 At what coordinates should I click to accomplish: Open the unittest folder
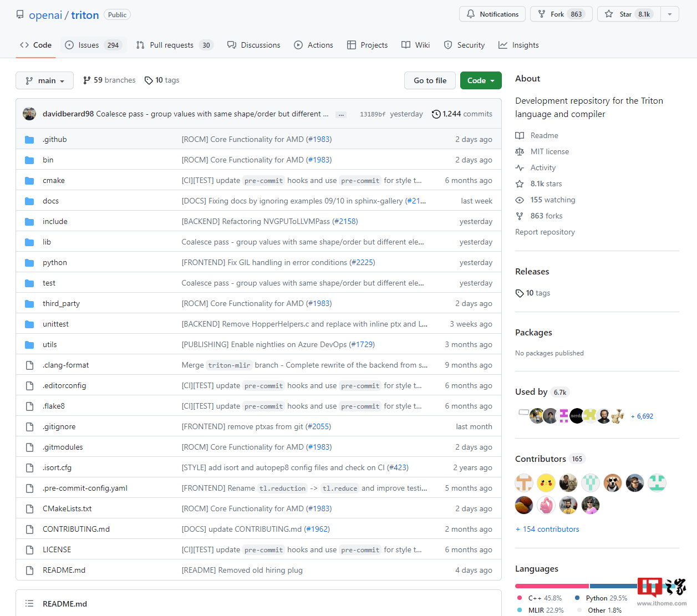click(x=55, y=324)
